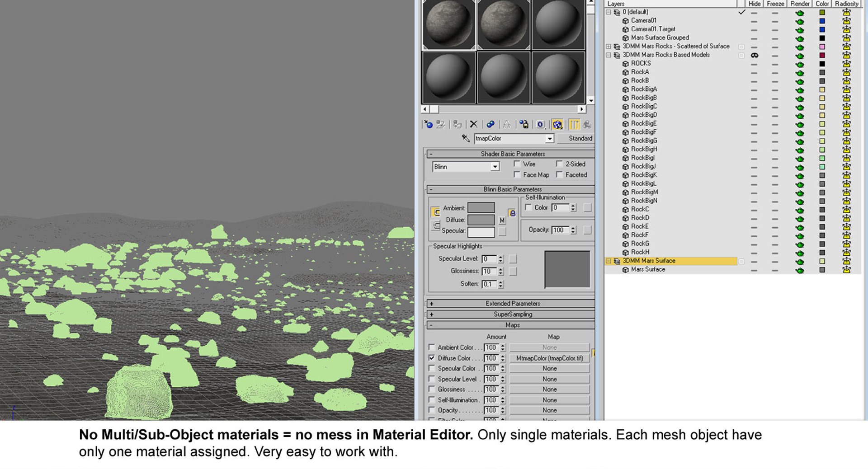Click the Hide column header
Viewport: 868px width, 469px height.
[x=755, y=4]
